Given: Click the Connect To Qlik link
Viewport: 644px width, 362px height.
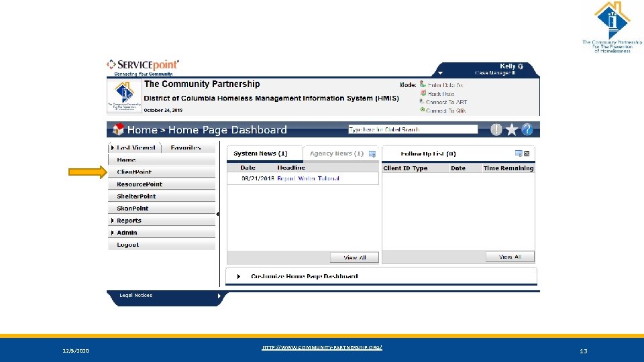Looking at the screenshot, I should pyautogui.click(x=445, y=111).
